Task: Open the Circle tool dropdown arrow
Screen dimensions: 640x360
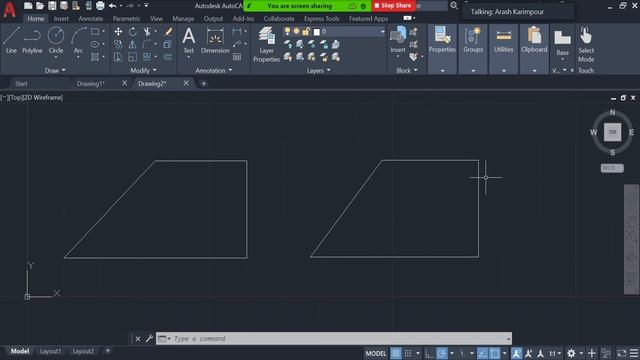Action: (56, 57)
